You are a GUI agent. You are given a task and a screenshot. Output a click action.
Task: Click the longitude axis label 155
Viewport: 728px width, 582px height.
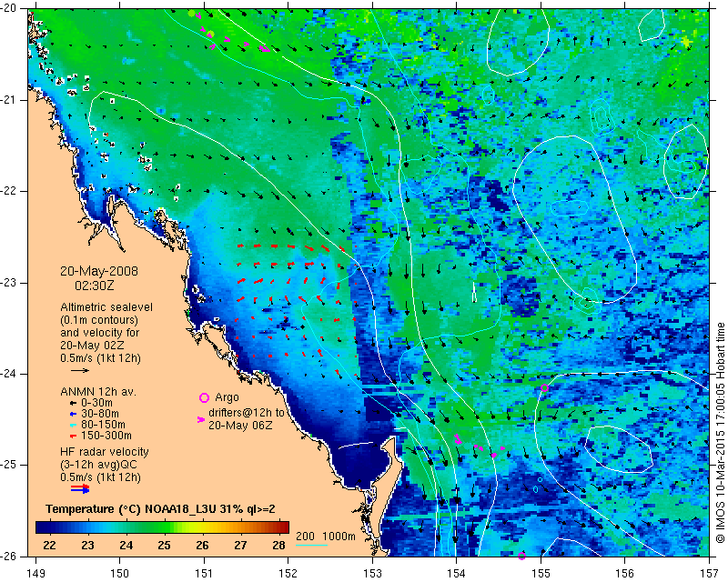point(541,574)
